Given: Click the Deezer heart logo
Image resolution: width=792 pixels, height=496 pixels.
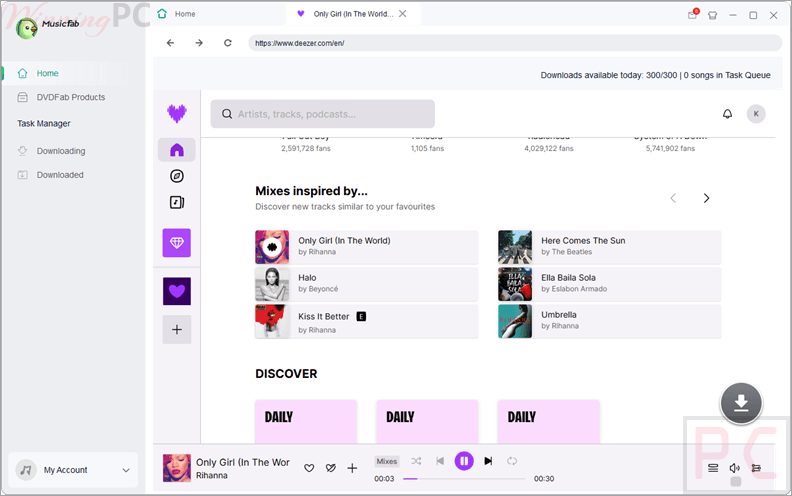Looking at the screenshot, I should coord(177,114).
